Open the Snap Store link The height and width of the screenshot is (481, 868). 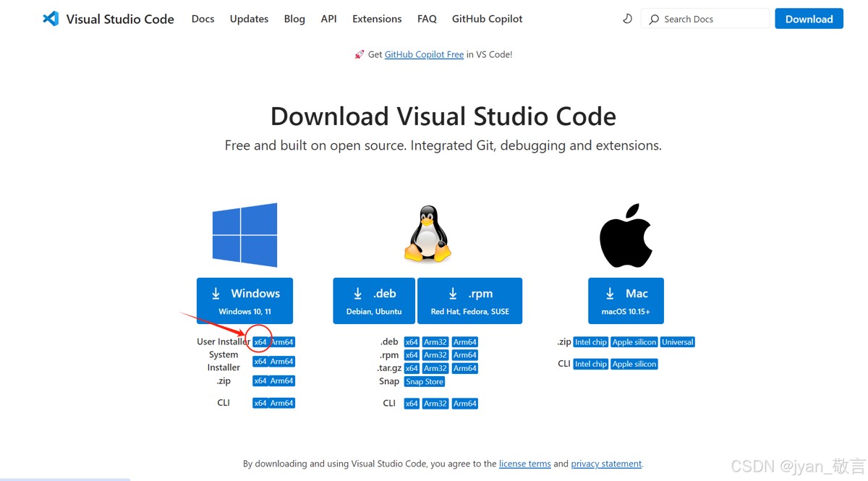[x=425, y=382]
